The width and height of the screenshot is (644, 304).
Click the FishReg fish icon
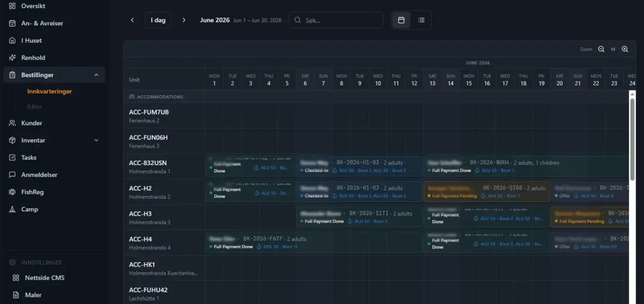(x=12, y=192)
